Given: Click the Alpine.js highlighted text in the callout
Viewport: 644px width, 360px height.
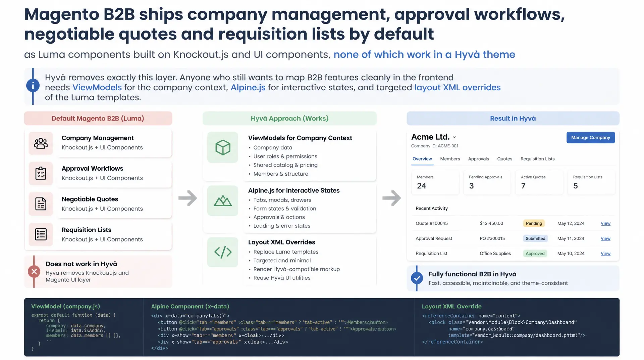Looking at the screenshot, I should tap(248, 87).
